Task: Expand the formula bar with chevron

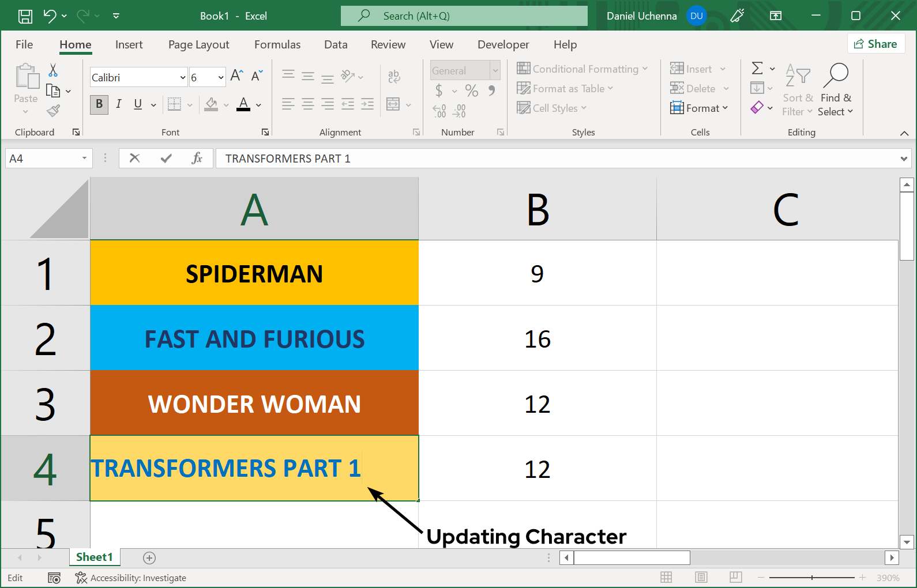Action: click(904, 159)
